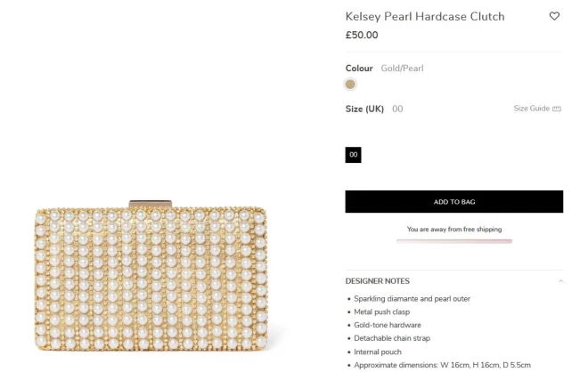Click the gold clasp on the clutch image
The image size is (588, 372).
click(x=150, y=205)
